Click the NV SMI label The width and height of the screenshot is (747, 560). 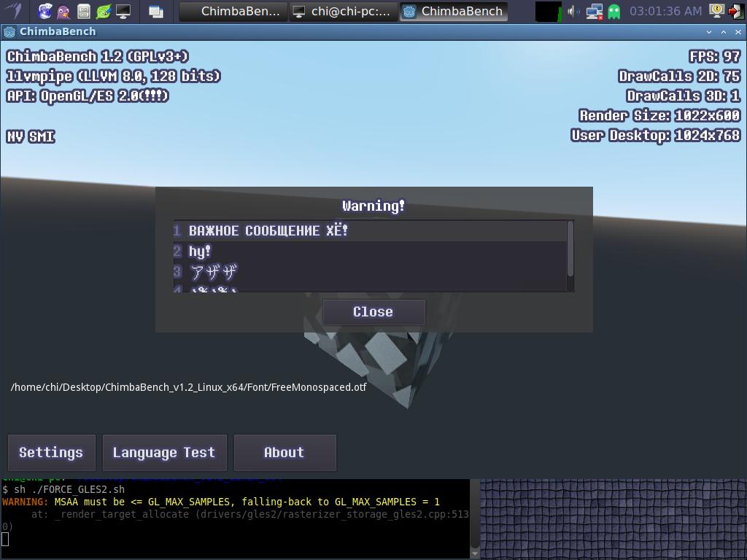point(31,136)
